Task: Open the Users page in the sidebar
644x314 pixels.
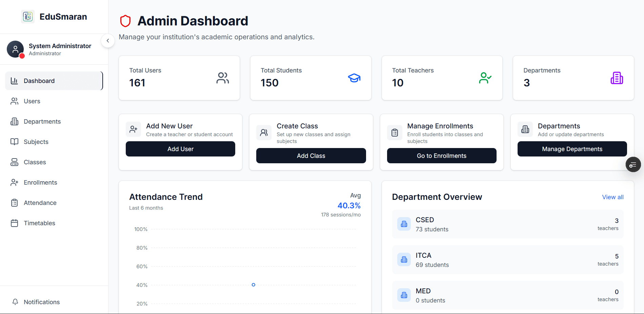Action: pyautogui.click(x=32, y=101)
